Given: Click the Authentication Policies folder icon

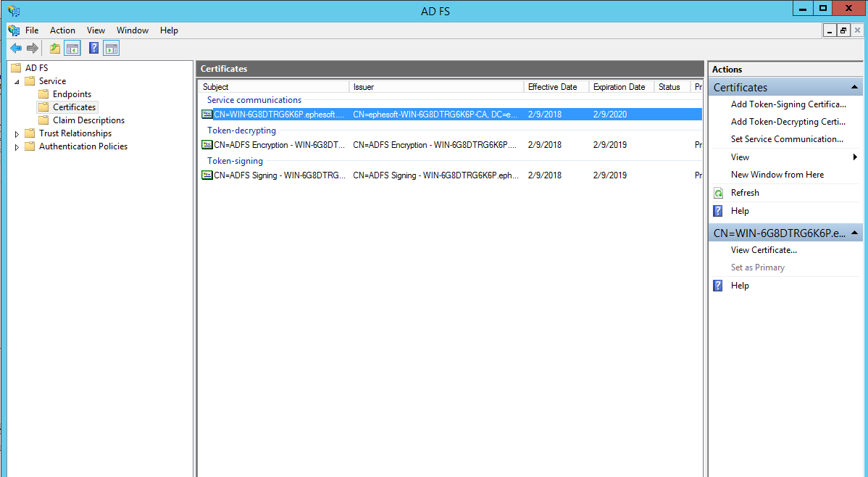Looking at the screenshot, I should [30, 146].
